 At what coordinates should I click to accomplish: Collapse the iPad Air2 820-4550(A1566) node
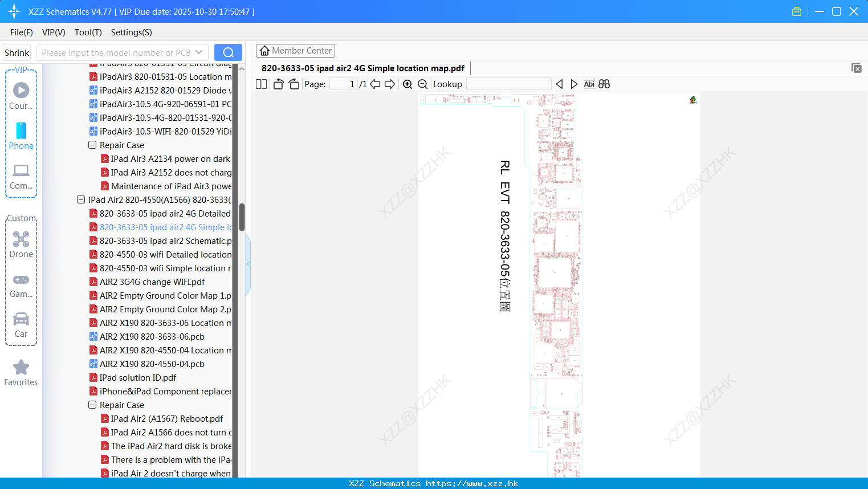pos(81,200)
